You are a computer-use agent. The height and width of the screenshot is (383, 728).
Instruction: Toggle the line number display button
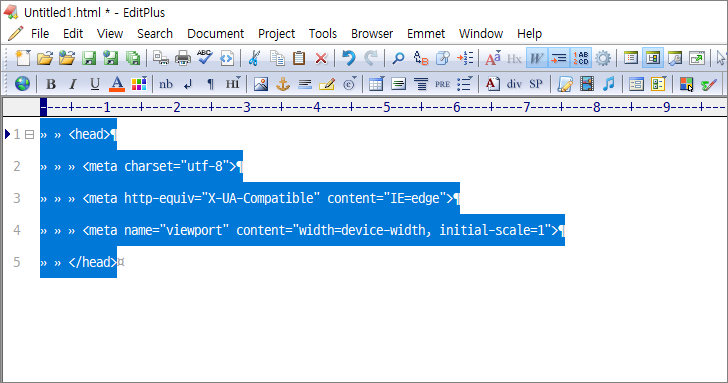click(x=581, y=58)
